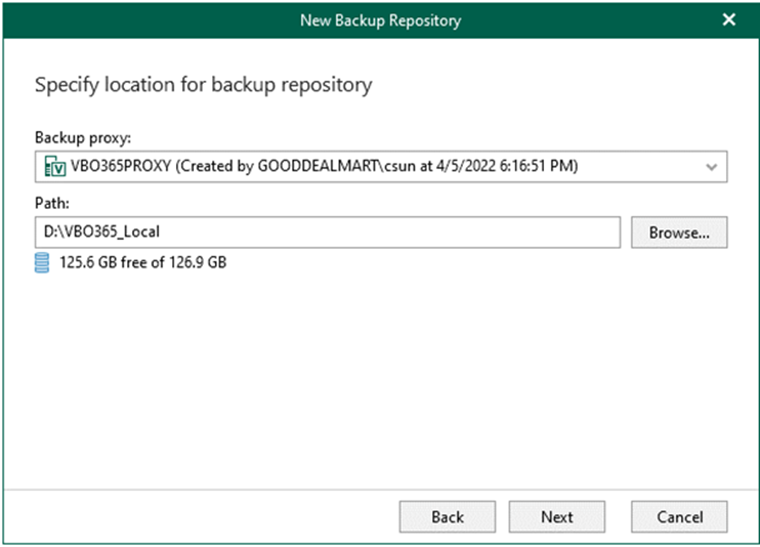This screenshot has height=547, width=760.
Task: Click the blue disk storage icon
Action: (42, 264)
